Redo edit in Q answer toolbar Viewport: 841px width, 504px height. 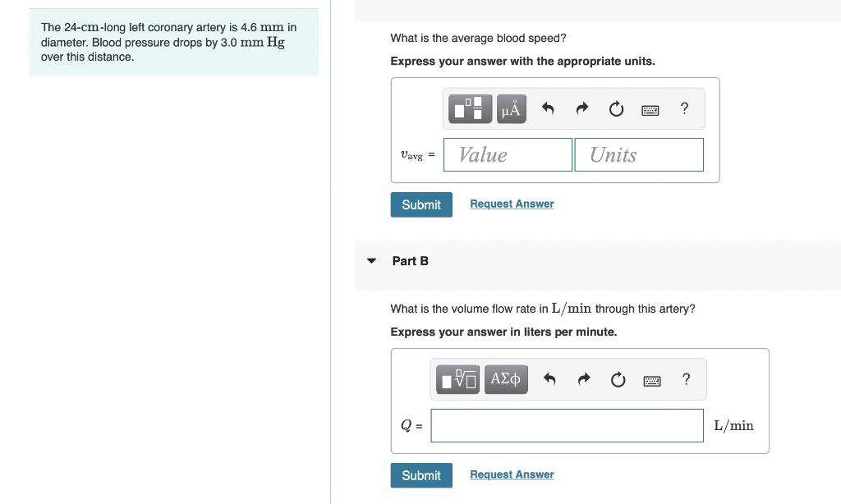584,379
